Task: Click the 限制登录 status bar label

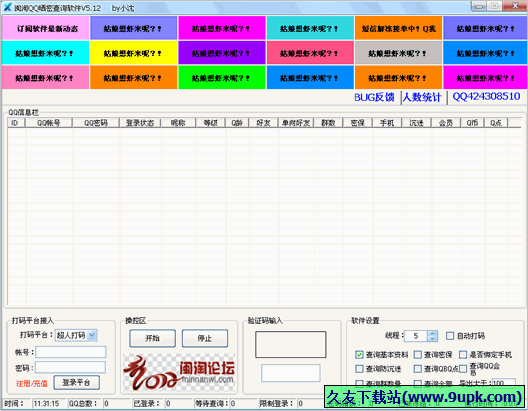Action: [x=276, y=403]
